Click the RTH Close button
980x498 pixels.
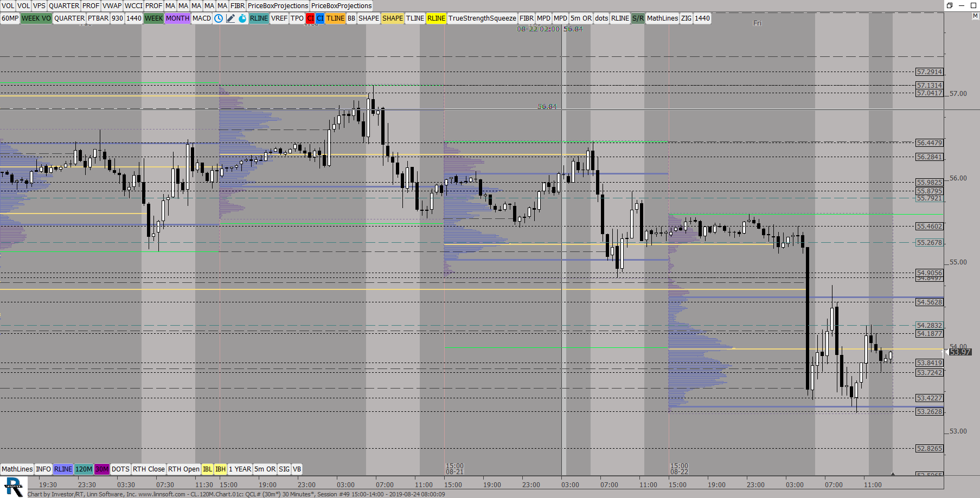[149, 469]
